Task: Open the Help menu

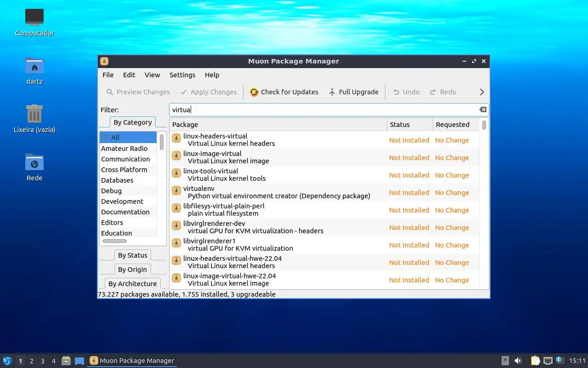Action: click(212, 75)
